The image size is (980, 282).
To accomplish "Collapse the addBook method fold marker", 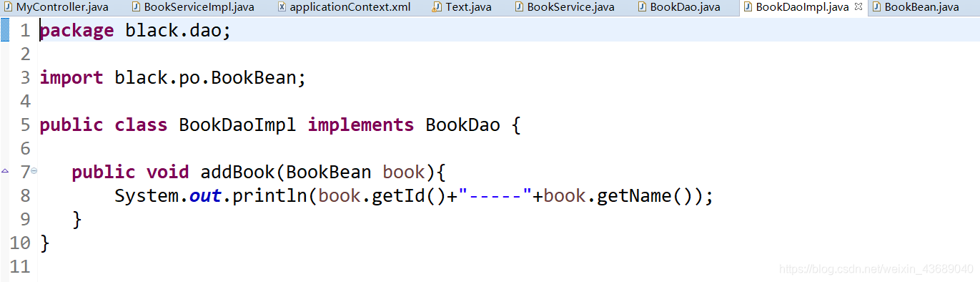I will point(34,172).
